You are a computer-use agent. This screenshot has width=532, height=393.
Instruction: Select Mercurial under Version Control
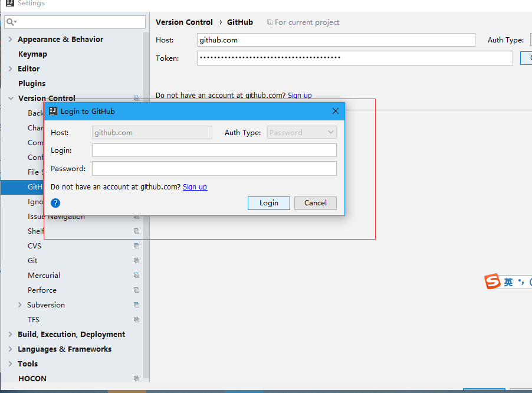pyautogui.click(x=44, y=275)
